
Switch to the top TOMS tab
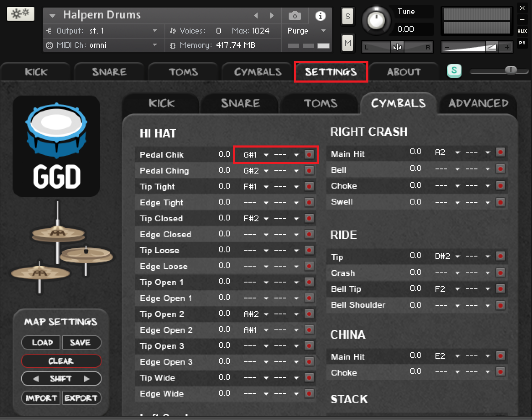coord(183,72)
